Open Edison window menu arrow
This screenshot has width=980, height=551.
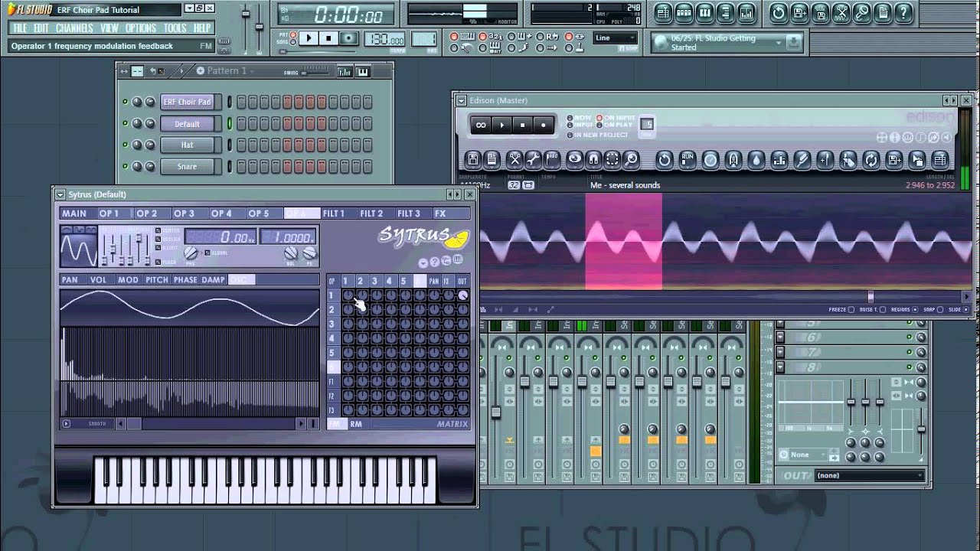pyautogui.click(x=461, y=100)
